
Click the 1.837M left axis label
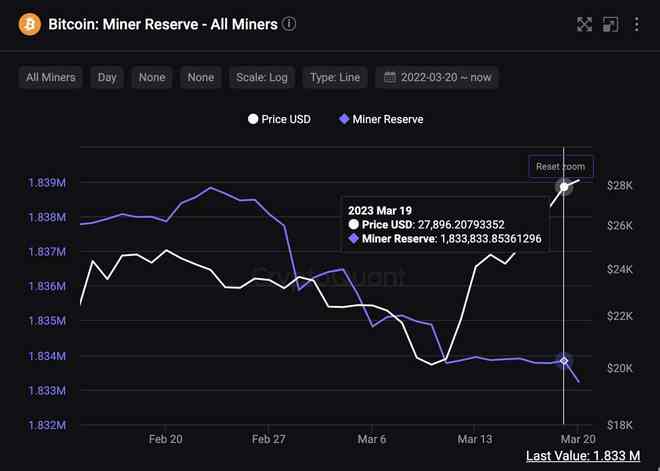click(47, 252)
